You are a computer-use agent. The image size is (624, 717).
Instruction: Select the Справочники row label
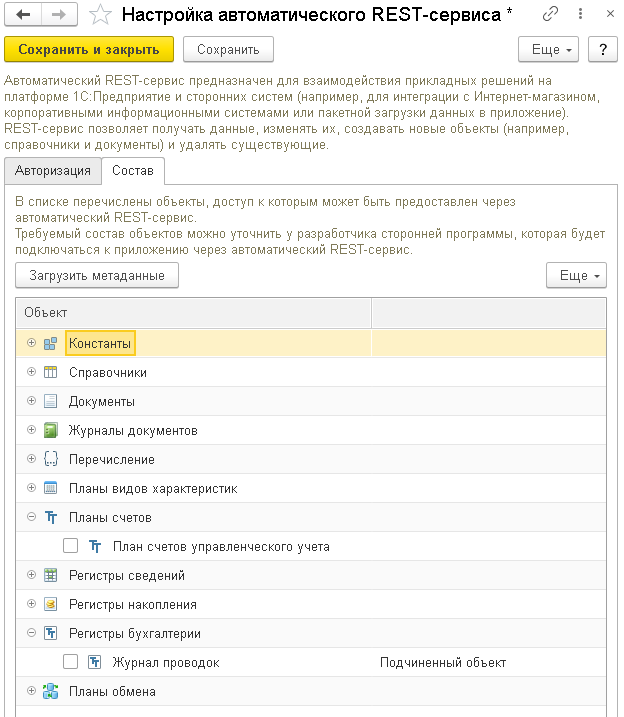(x=108, y=373)
